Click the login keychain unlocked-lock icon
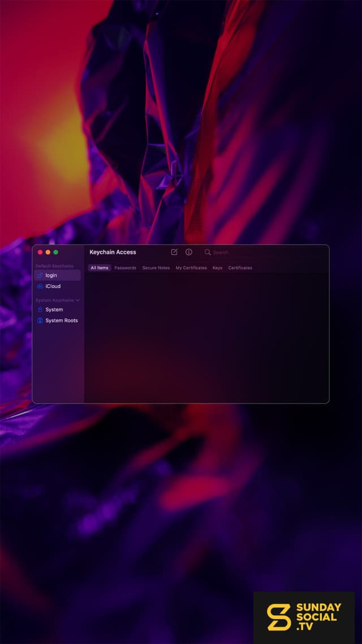The width and height of the screenshot is (362, 644). (40, 275)
